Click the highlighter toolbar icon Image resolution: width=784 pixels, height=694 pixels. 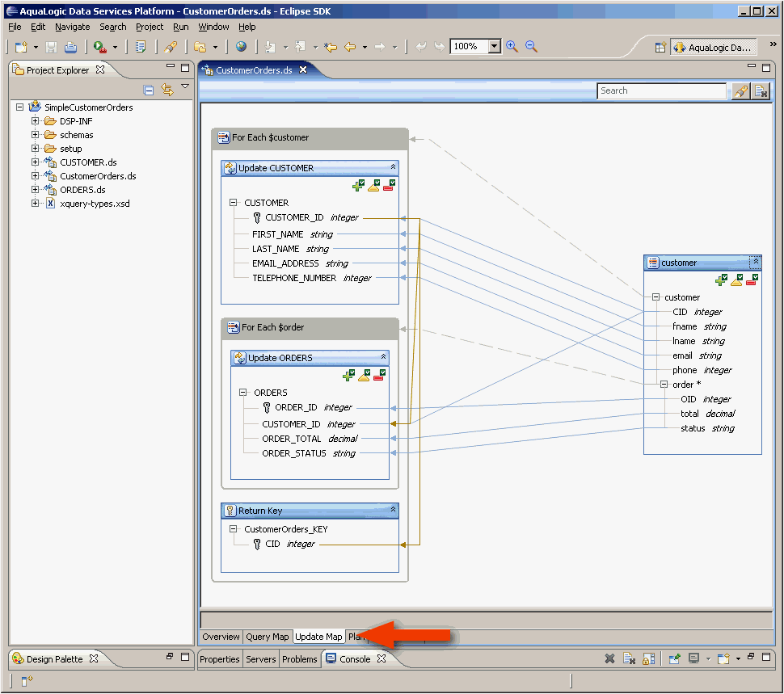[x=171, y=47]
